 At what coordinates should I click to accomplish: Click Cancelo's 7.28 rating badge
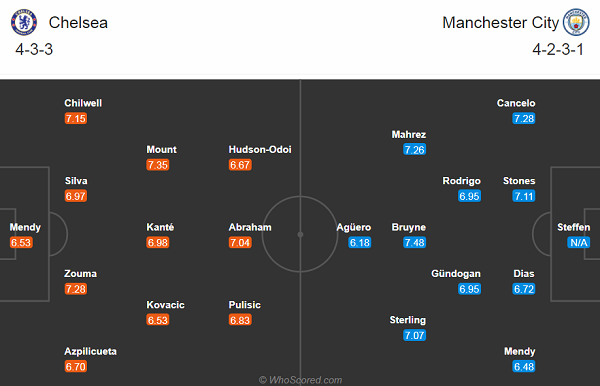(x=524, y=118)
